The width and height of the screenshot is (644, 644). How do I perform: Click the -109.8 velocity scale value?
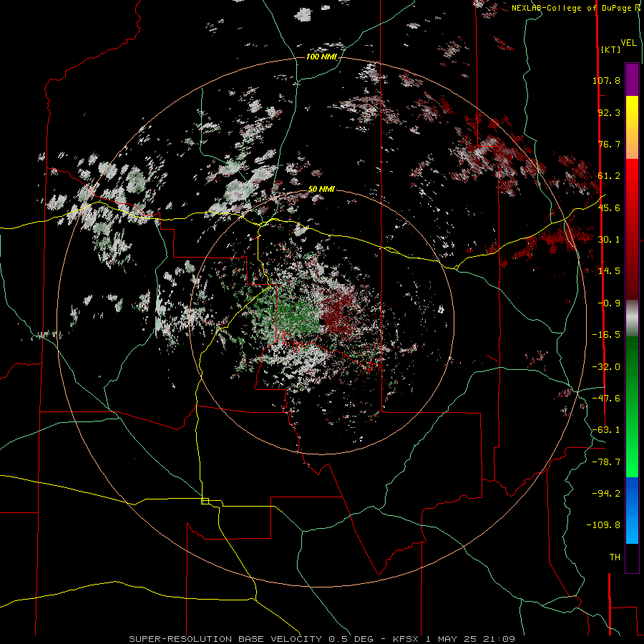coord(603,525)
